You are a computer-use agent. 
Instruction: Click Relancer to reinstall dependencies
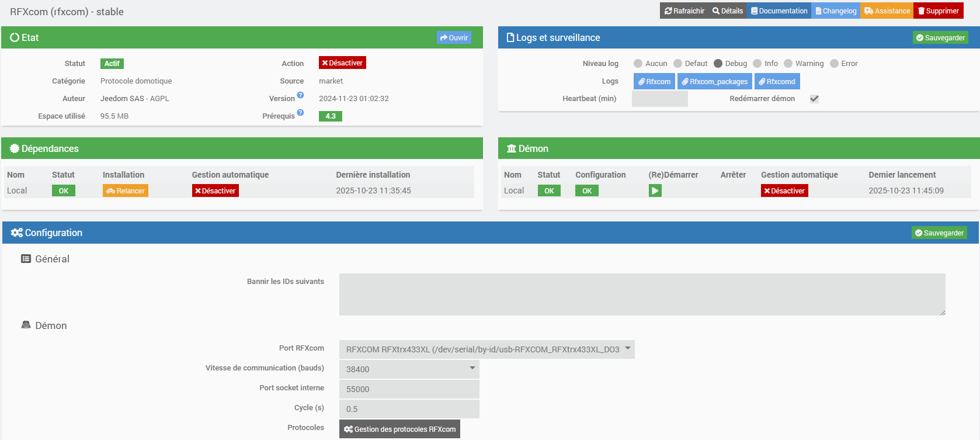(x=126, y=190)
